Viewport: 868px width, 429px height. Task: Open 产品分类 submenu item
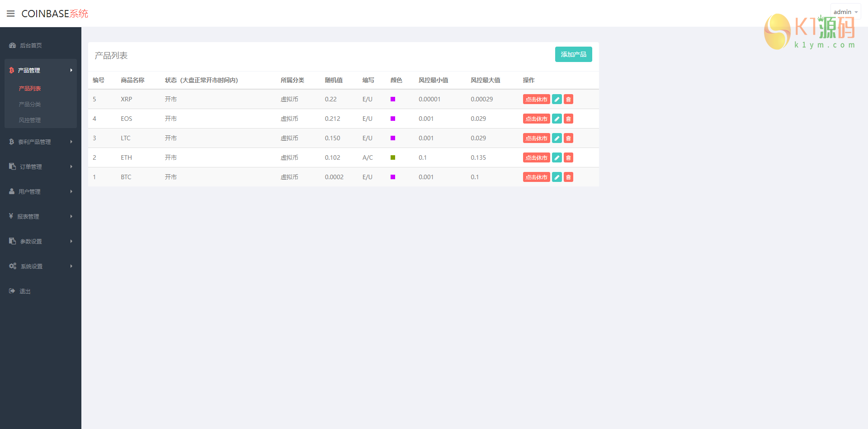[x=30, y=104]
